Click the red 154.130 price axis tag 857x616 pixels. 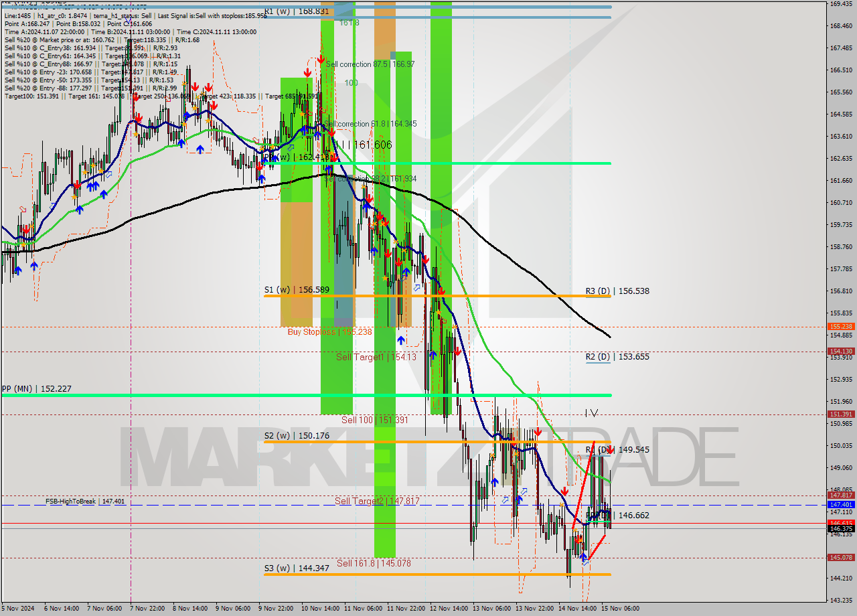click(x=841, y=351)
